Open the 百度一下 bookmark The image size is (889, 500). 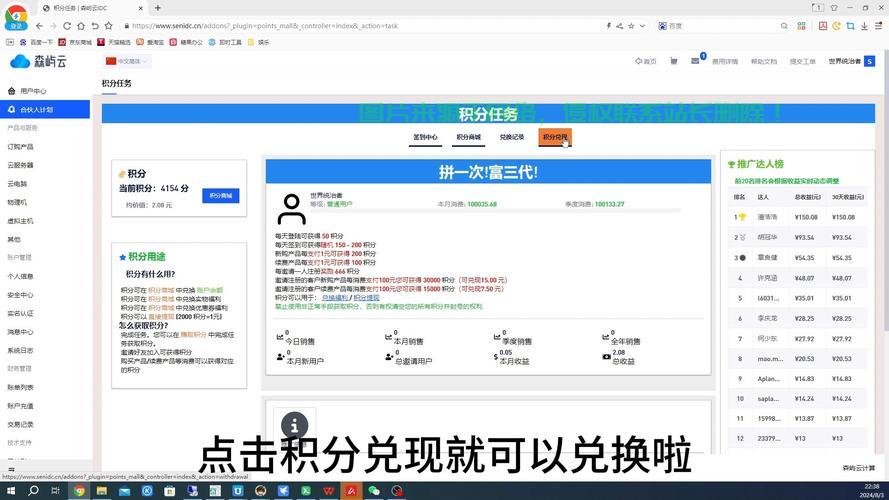36,43
